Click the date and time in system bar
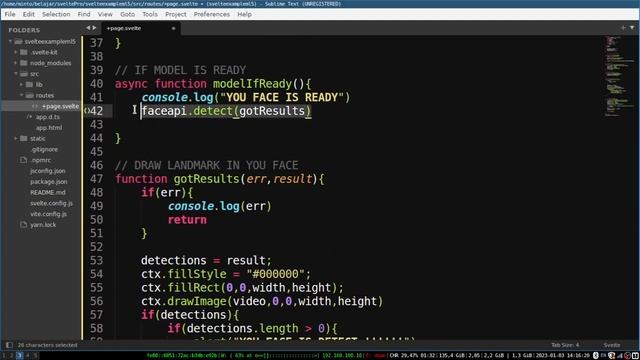 point(563,356)
